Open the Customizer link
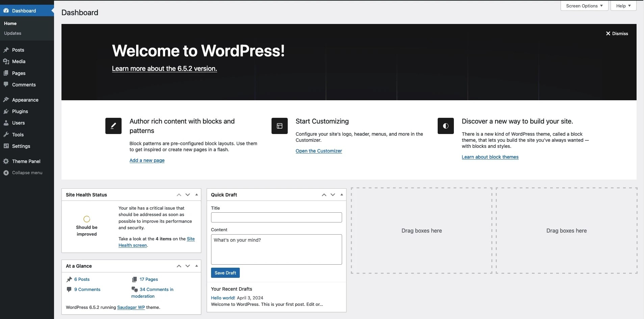644x319 pixels. pyautogui.click(x=319, y=151)
